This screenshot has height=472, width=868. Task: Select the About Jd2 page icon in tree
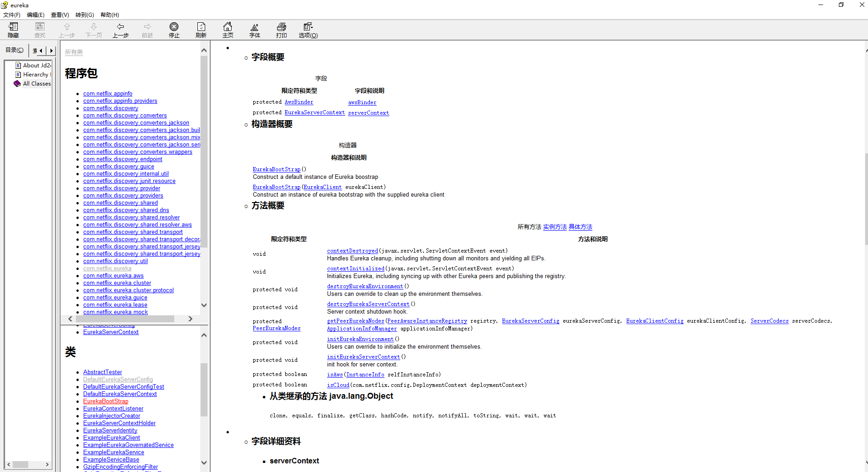(18, 65)
